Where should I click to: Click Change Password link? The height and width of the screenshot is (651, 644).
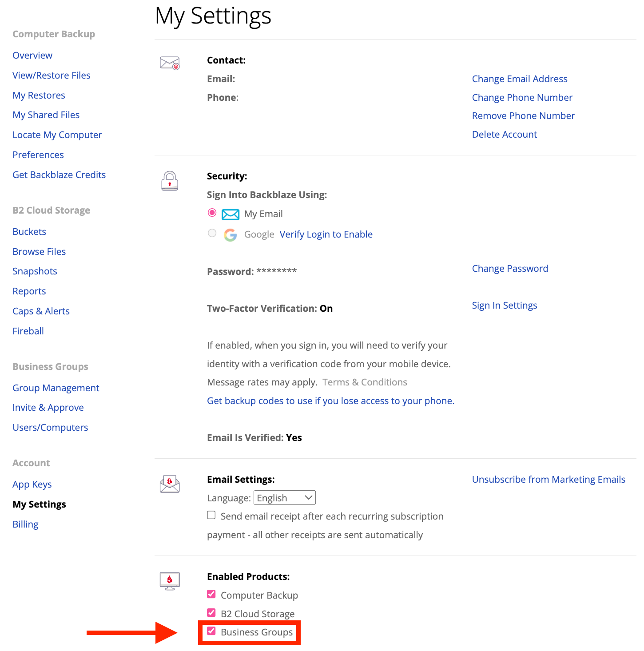510,269
